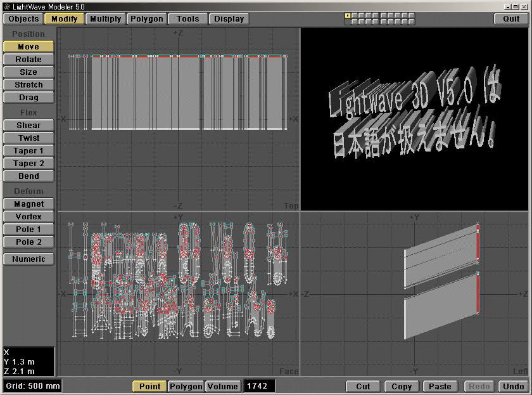Image resolution: width=532 pixels, height=395 pixels.
Task: Open the Objects menu tab
Action: tap(23, 19)
